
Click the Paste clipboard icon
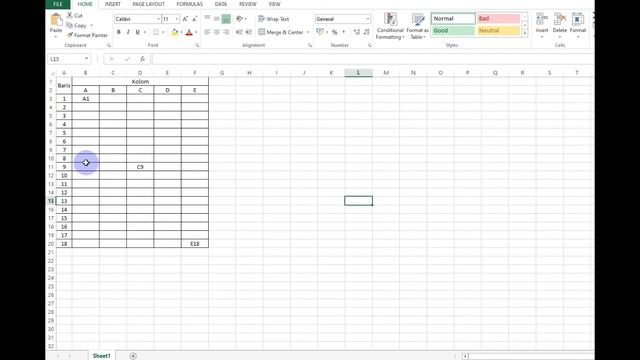56,20
